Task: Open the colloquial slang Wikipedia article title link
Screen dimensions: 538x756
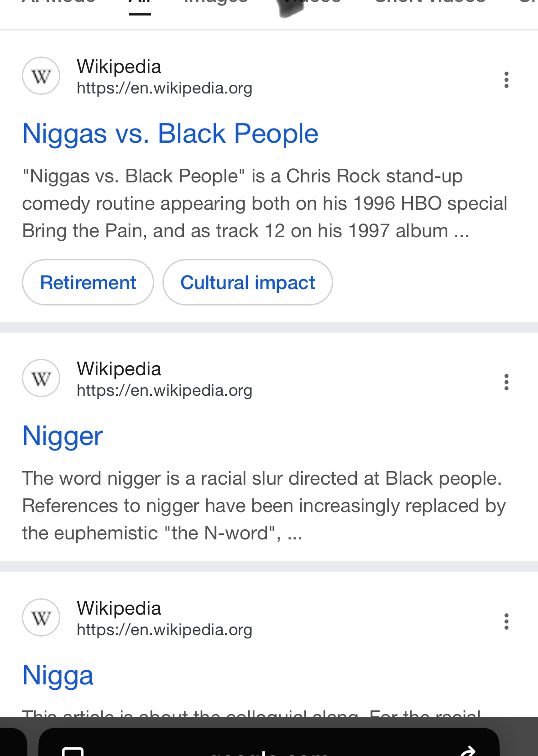Action: [x=58, y=675]
